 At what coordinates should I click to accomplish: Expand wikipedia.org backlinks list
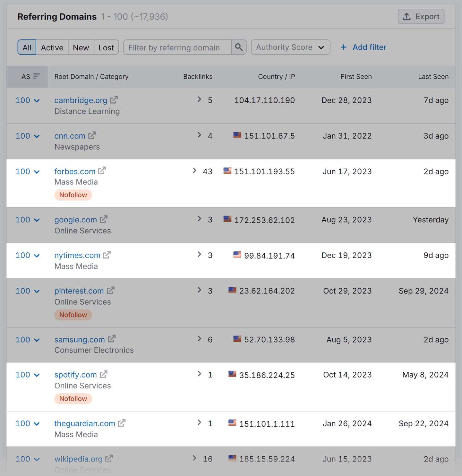pos(194,458)
